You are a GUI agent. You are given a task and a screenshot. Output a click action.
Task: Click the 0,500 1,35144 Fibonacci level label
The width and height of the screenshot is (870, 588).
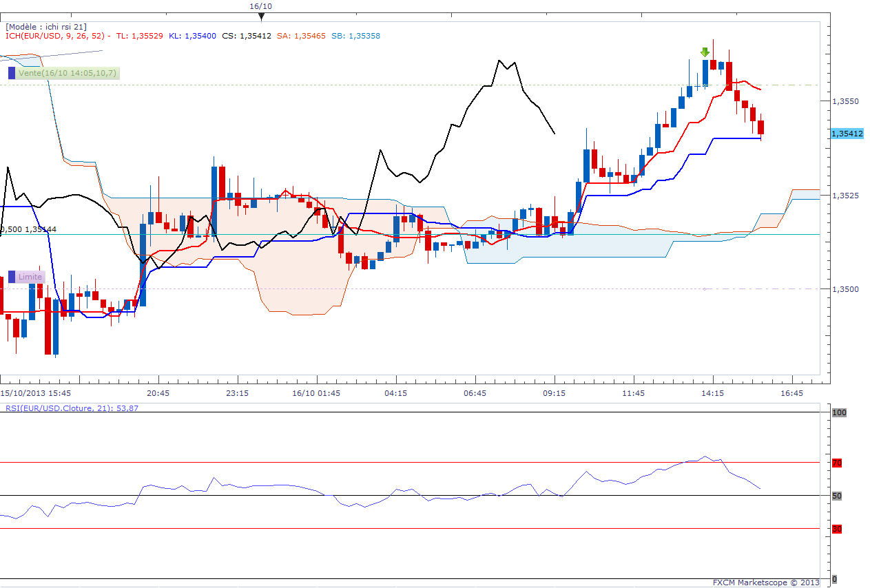pos(28,229)
